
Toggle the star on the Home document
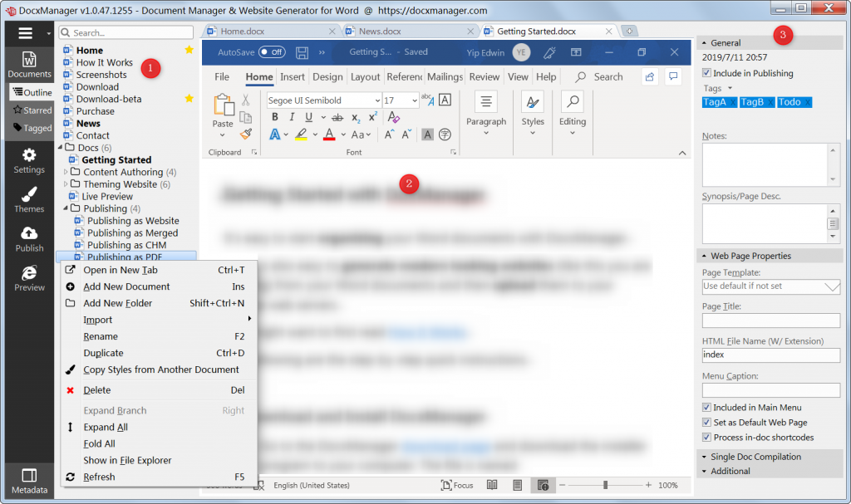(x=189, y=50)
